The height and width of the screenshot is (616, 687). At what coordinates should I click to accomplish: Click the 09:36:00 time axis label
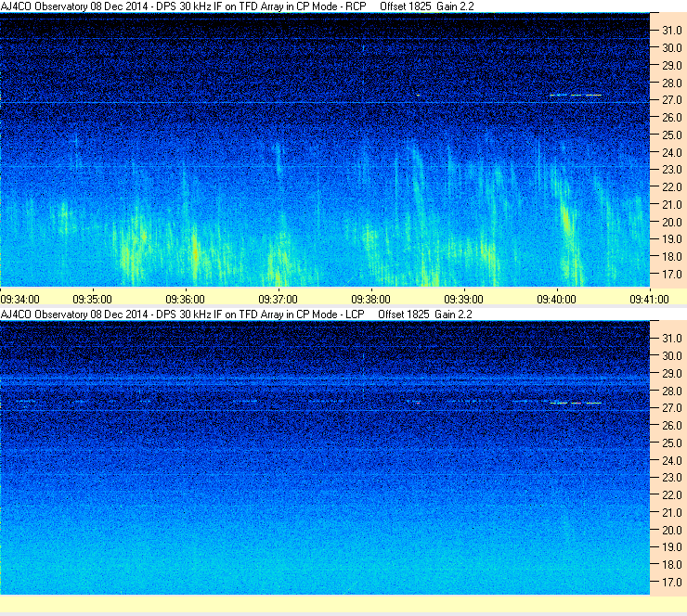[x=186, y=300]
